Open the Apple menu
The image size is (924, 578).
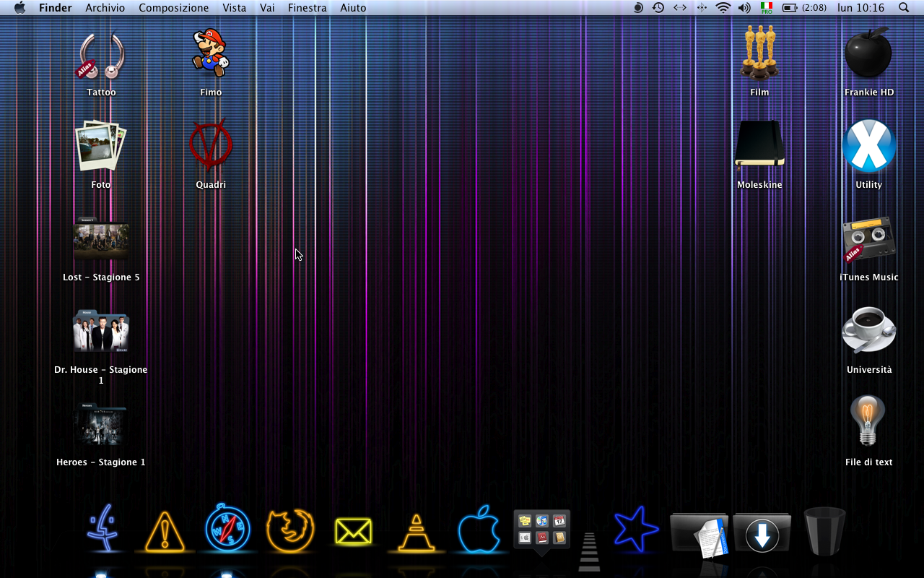pos(19,8)
